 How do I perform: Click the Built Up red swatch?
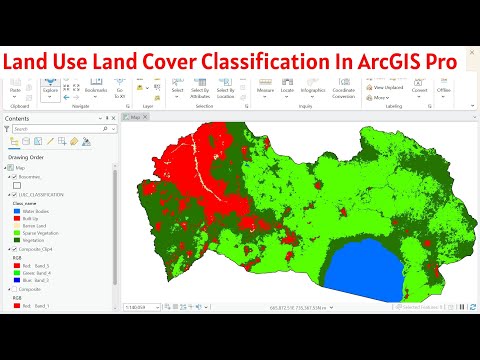tap(17, 218)
